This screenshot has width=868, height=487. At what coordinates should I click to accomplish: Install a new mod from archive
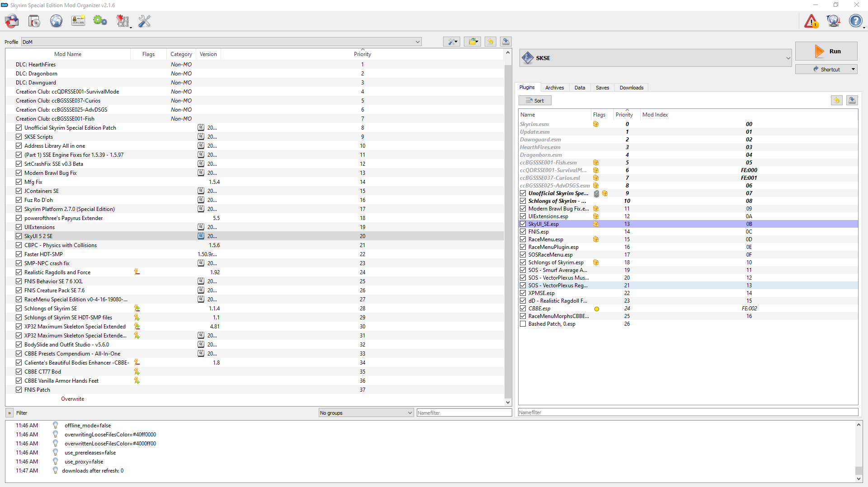(34, 21)
